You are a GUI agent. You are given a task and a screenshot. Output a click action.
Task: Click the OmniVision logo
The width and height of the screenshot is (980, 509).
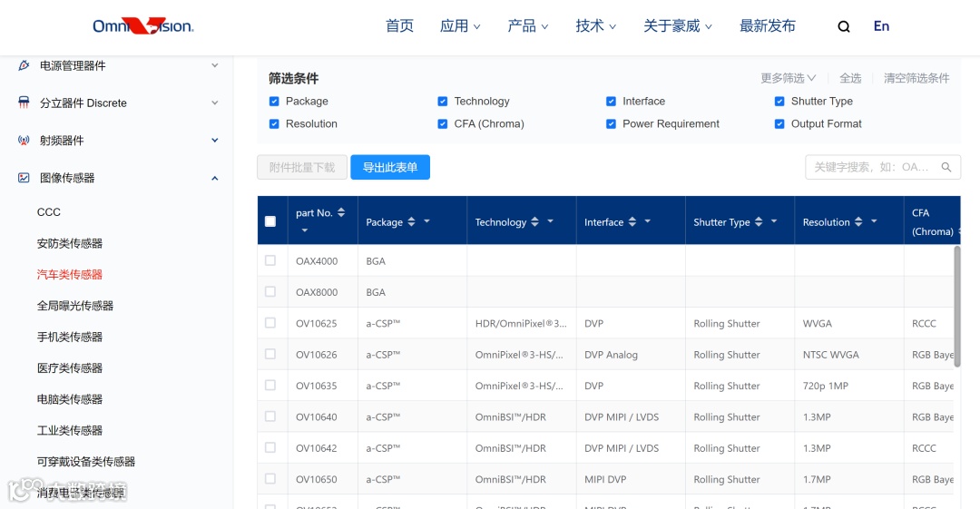143,25
